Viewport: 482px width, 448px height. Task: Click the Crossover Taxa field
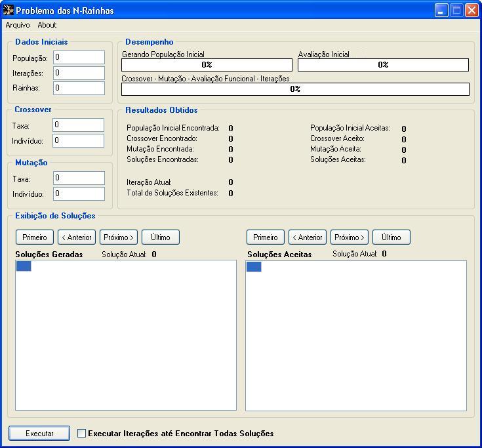[78, 125]
